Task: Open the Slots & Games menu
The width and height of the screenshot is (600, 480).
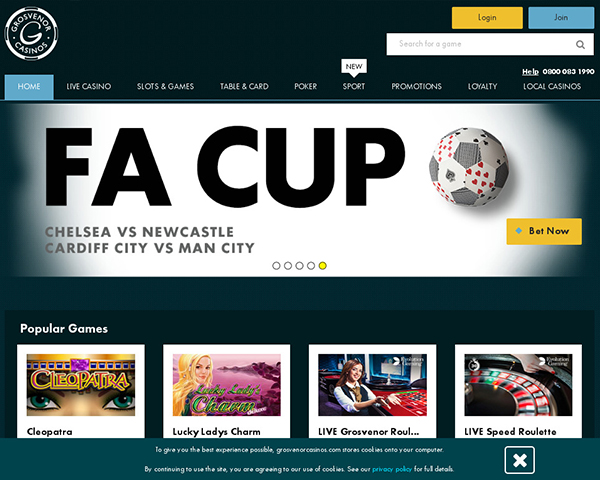Action: point(165,87)
